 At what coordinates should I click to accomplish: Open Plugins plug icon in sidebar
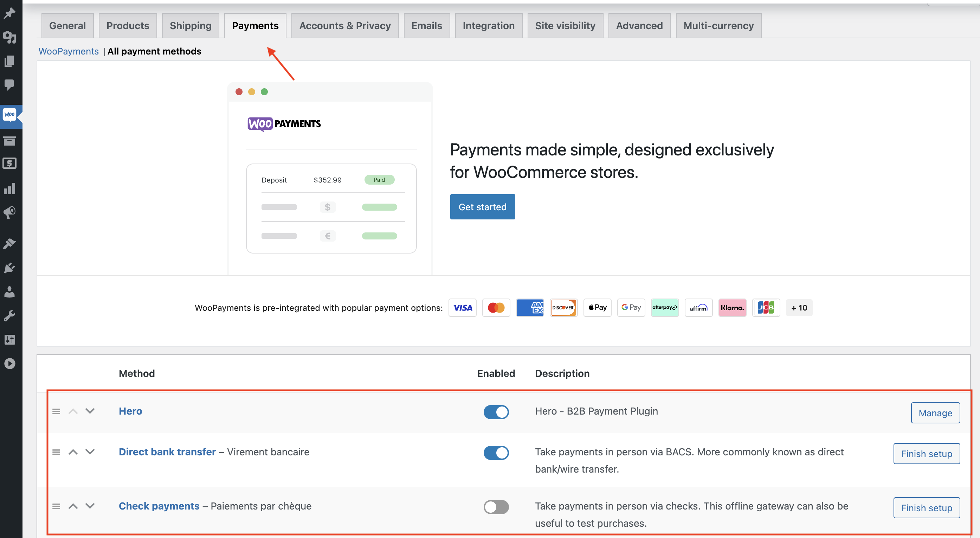click(9, 268)
